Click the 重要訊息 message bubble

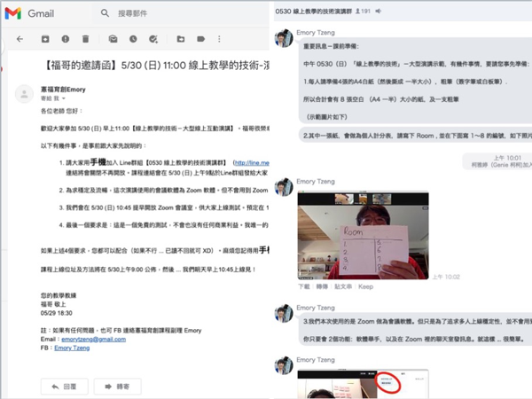coord(415,81)
